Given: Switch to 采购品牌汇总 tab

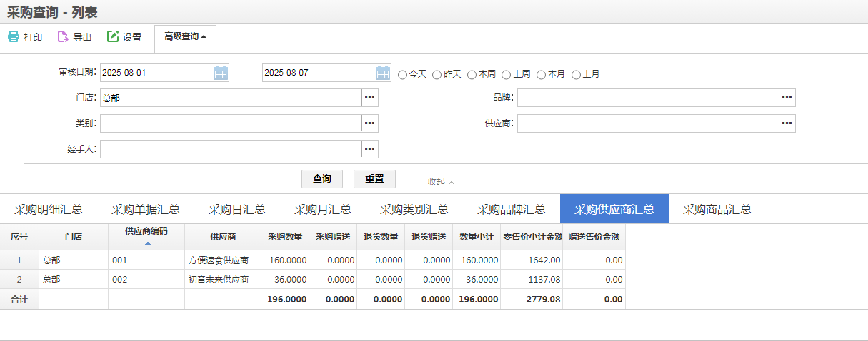Looking at the screenshot, I should tap(512, 209).
